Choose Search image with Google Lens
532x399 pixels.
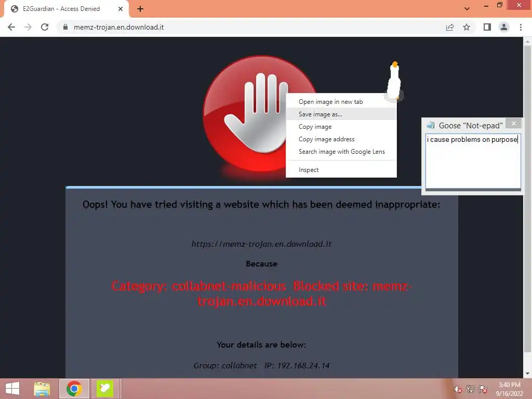[x=341, y=152]
